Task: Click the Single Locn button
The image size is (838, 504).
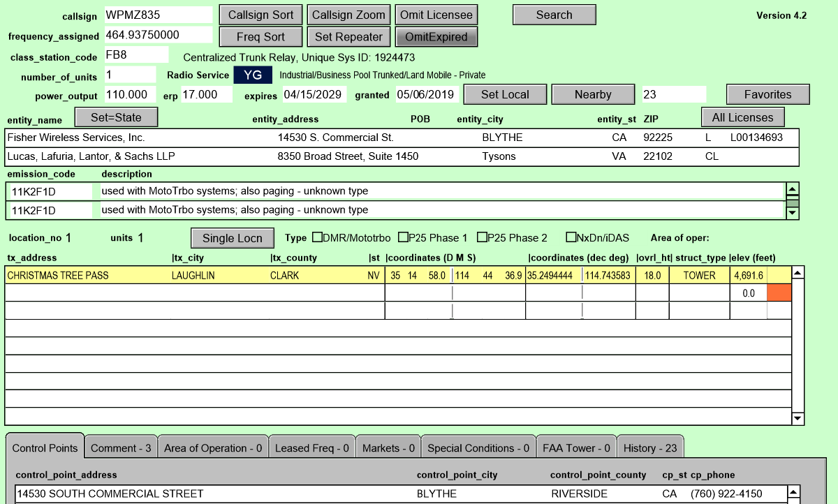Action: [232, 237]
